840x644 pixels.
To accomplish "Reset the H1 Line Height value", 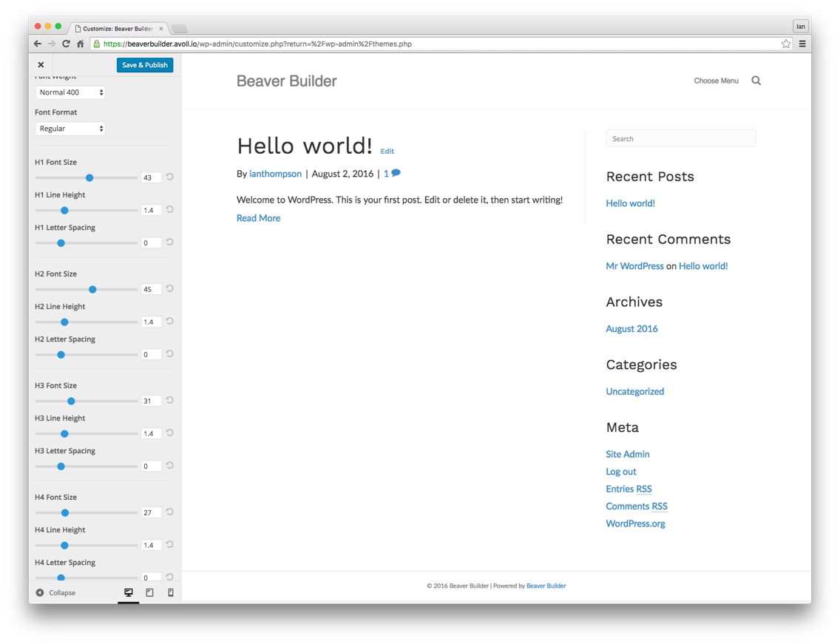I will tap(170, 209).
